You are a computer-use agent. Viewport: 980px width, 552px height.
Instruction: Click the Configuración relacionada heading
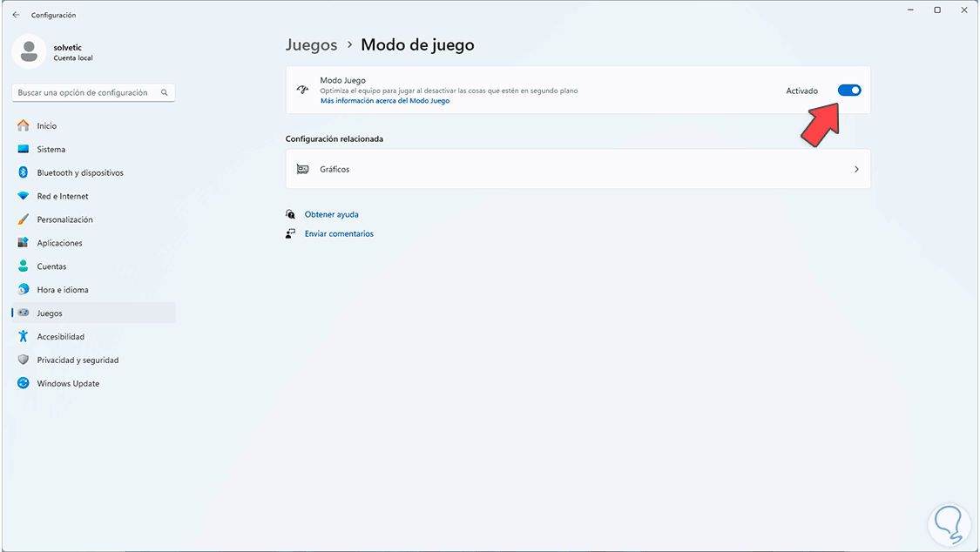(x=335, y=138)
